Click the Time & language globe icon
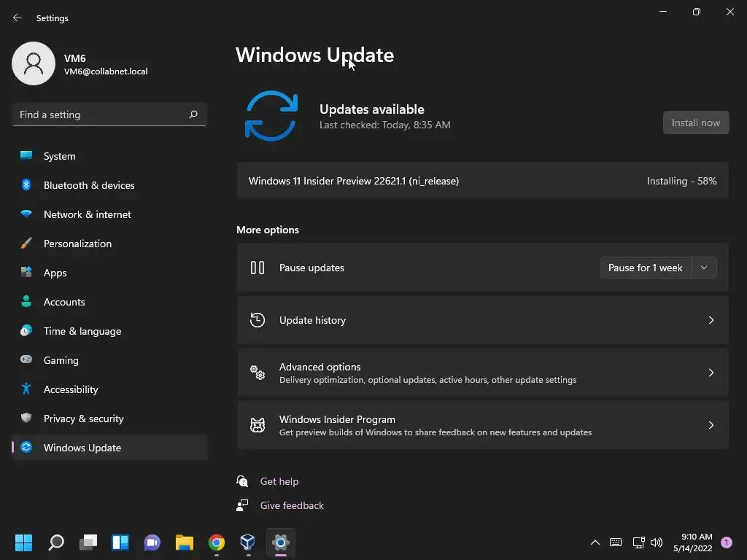Image resolution: width=747 pixels, height=560 pixels. tap(26, 330)
